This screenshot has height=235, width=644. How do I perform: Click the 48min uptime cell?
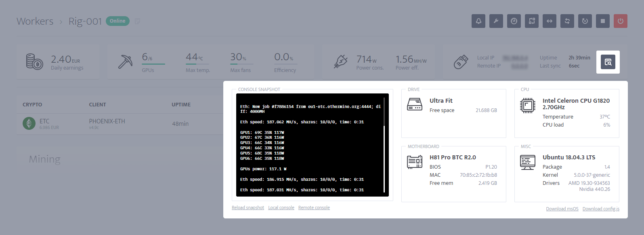click(180, 124)
